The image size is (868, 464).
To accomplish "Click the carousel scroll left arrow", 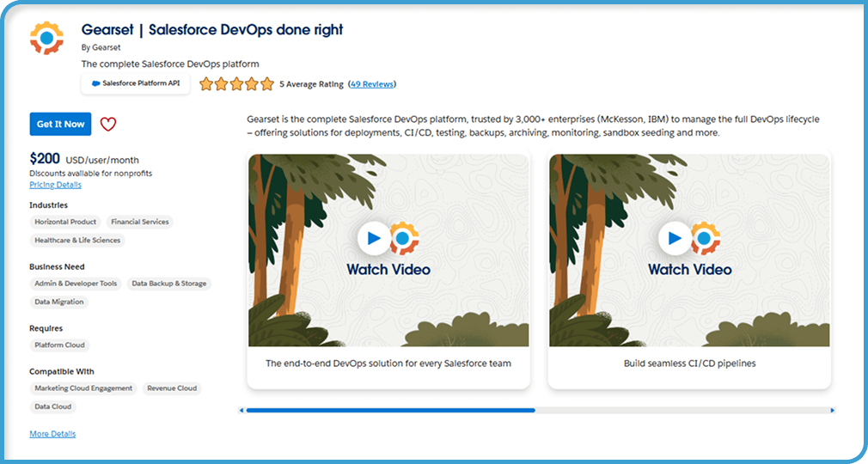I will point(241,411).
